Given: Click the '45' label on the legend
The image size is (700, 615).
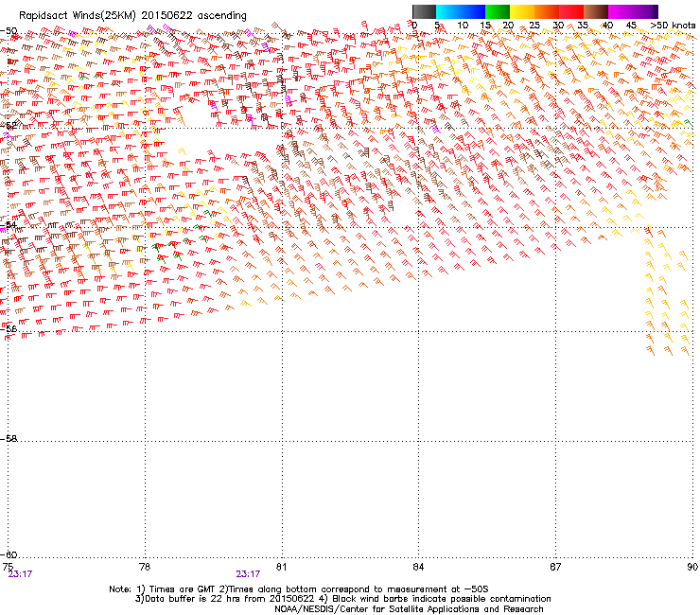Looking at the screenshot, I should click(x=631, y=26).
